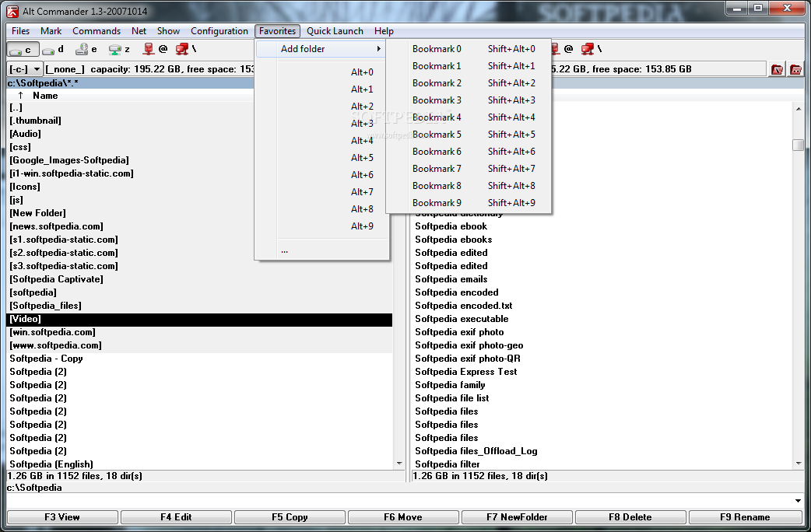Choose Bookmark 7 in Add folder submenu
The image size is (811, 532).
click(469, 168)
